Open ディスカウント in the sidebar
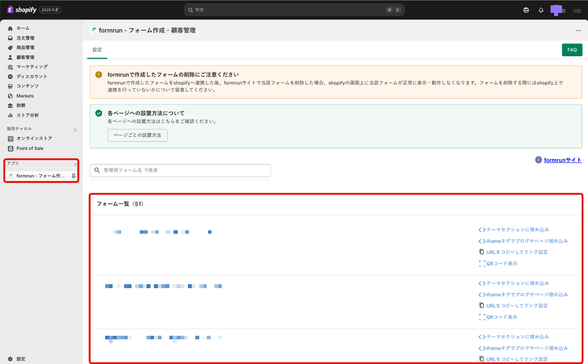 pos(32,76)
